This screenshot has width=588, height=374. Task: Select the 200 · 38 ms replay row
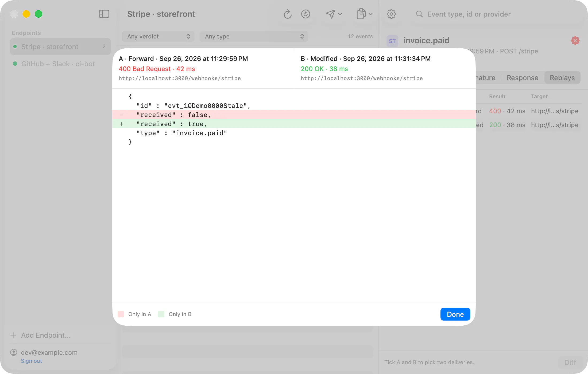pos(529,125)
